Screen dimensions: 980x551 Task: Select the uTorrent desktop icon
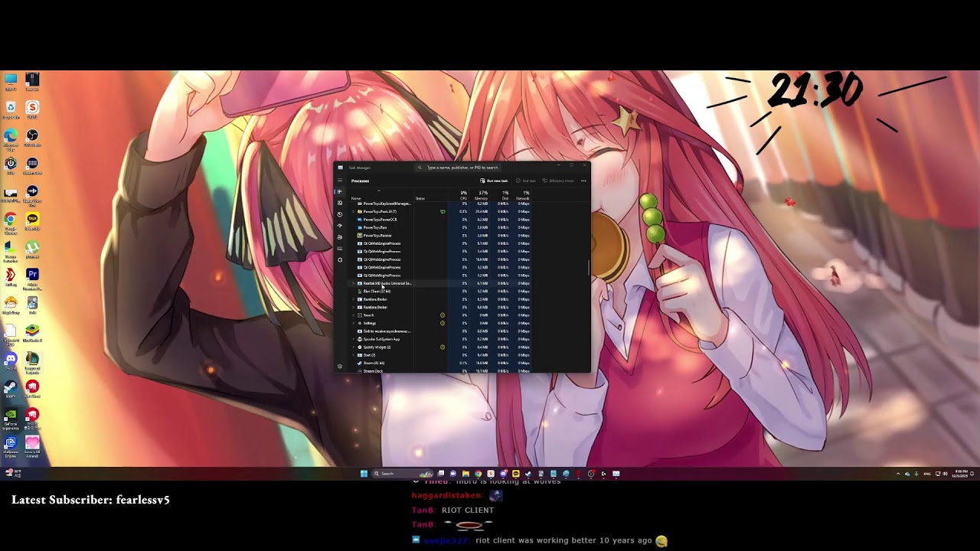32,248
